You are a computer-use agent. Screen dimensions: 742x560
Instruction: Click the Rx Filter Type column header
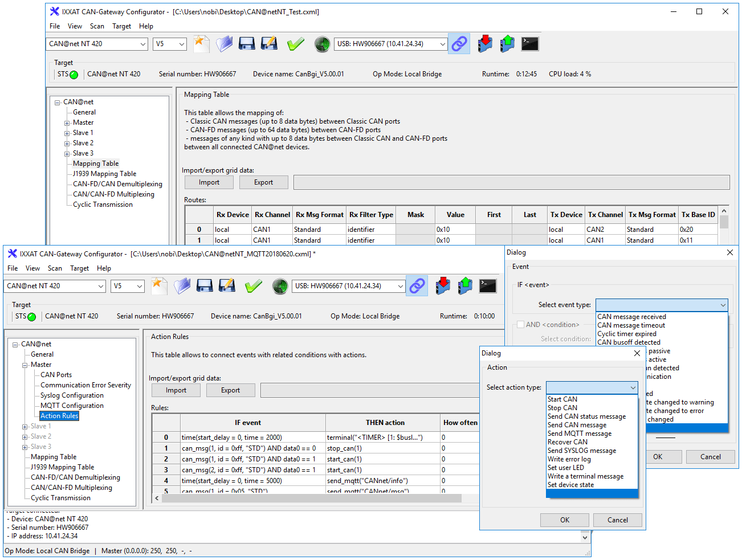[x=371, y=215]
